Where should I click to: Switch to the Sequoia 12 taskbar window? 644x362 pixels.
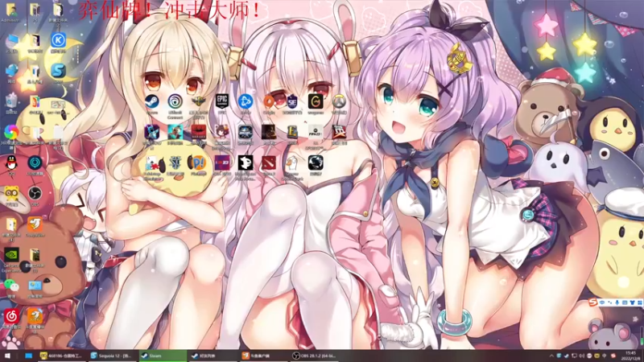(x=113, y=356)
